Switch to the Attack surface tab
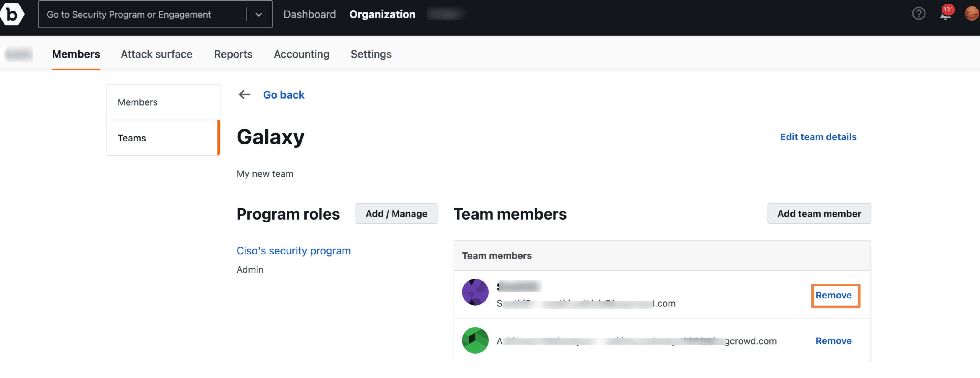The height and width of the screenshot is (378, 980). (156, 53)
